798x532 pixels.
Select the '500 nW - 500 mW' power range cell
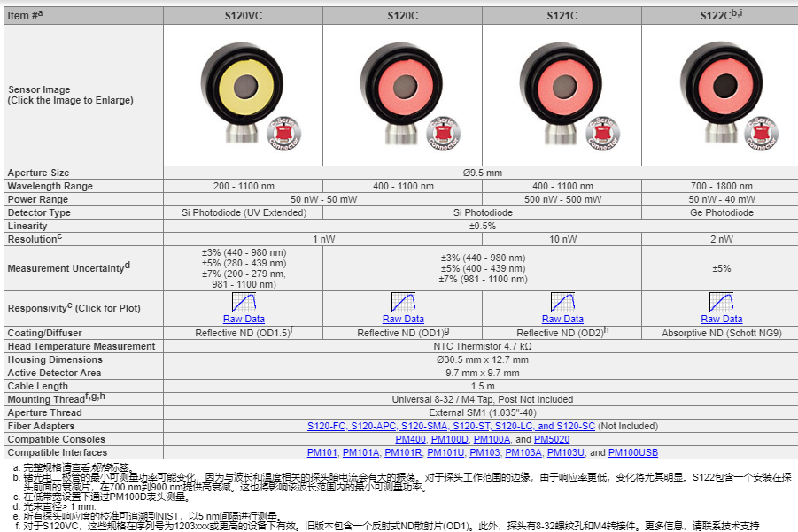coord(562,199)
